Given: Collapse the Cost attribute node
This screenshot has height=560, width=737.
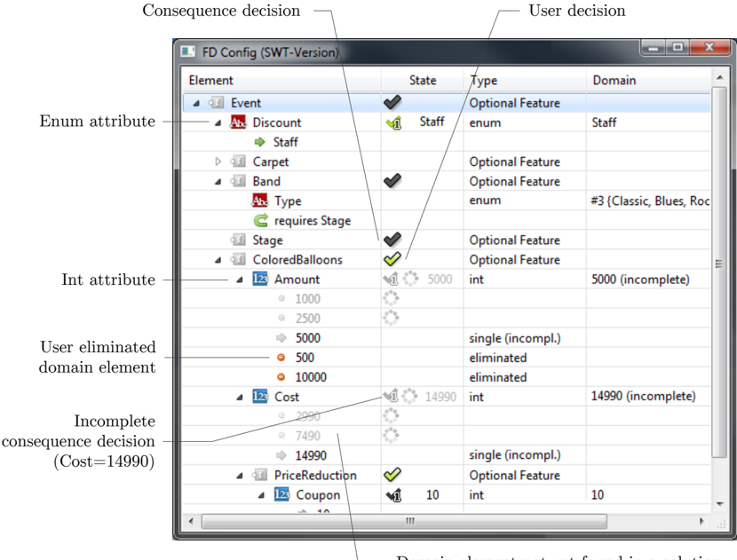Looking at the screenshot, I should click(240, 397).
